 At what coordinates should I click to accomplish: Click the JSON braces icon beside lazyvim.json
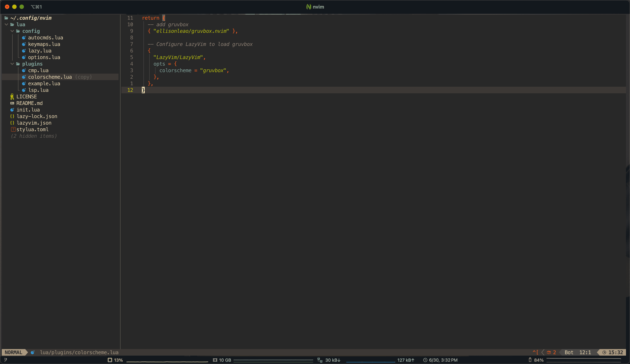(12, 123)
